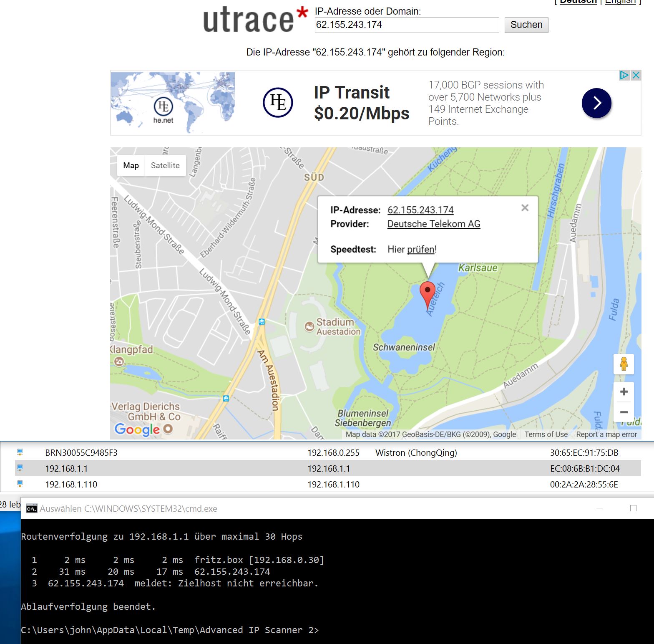The width and height of the screenshot is (654, 644).
Task: Click Hurricane Electric HE round logo
Action: [278, 102]
